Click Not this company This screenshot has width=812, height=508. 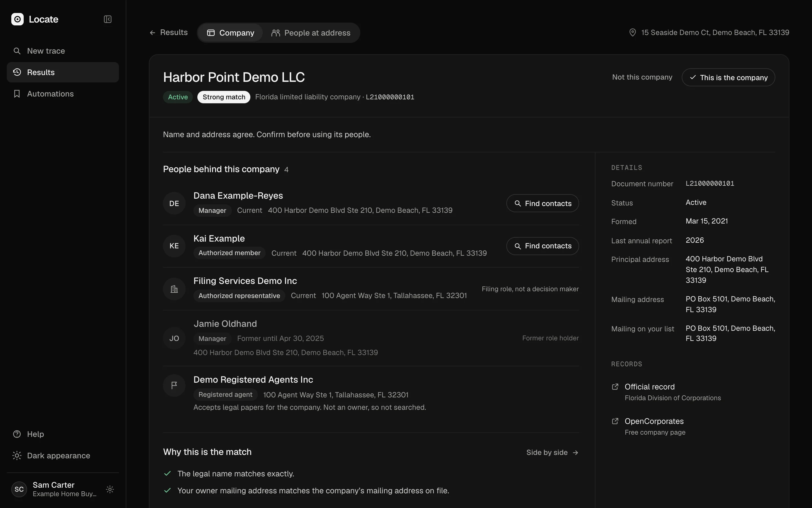click(642, 77)
